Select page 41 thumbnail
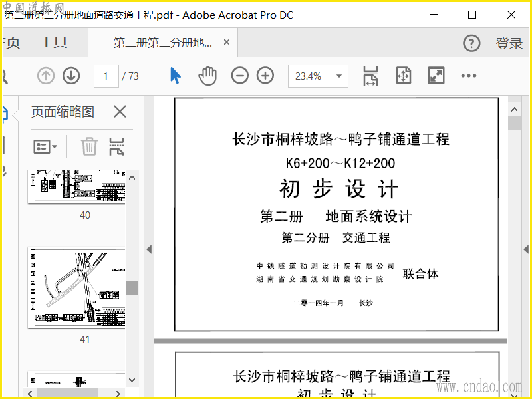532x399 pixels. click(76, 288)
